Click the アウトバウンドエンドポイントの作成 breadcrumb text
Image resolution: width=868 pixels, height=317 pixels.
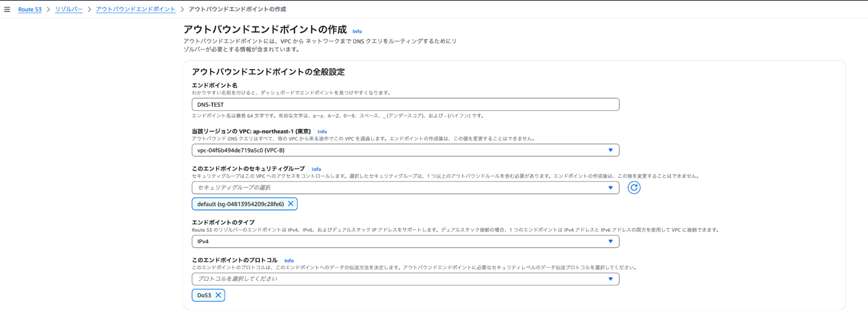tap(237, 9)
